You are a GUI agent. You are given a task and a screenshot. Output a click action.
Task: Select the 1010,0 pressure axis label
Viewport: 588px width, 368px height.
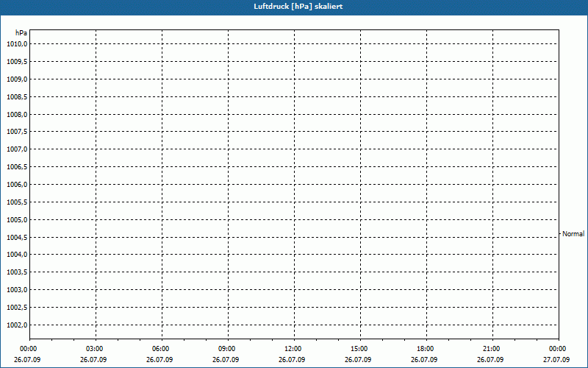(17, 44)
